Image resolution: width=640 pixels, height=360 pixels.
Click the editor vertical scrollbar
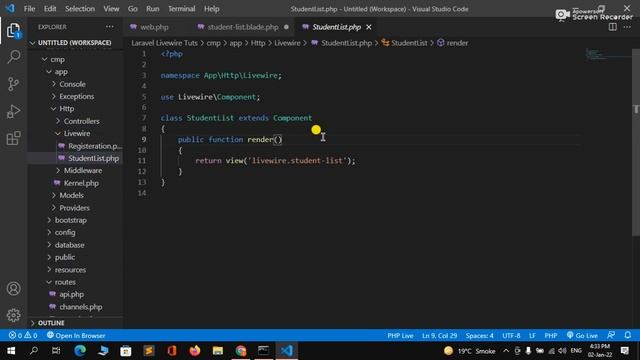[x=636, y=141]
